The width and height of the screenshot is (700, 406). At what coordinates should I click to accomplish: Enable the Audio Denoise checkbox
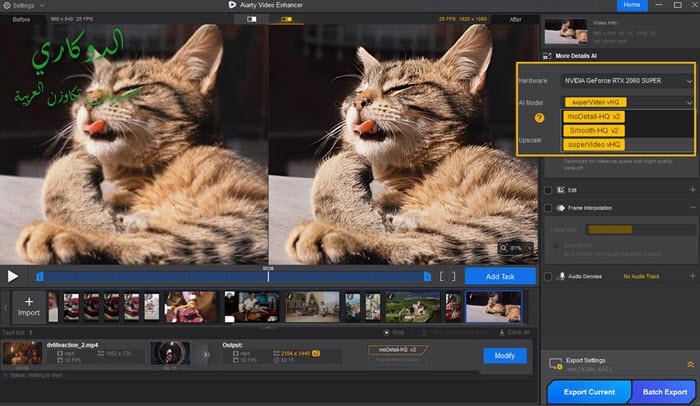pos(548,274)
